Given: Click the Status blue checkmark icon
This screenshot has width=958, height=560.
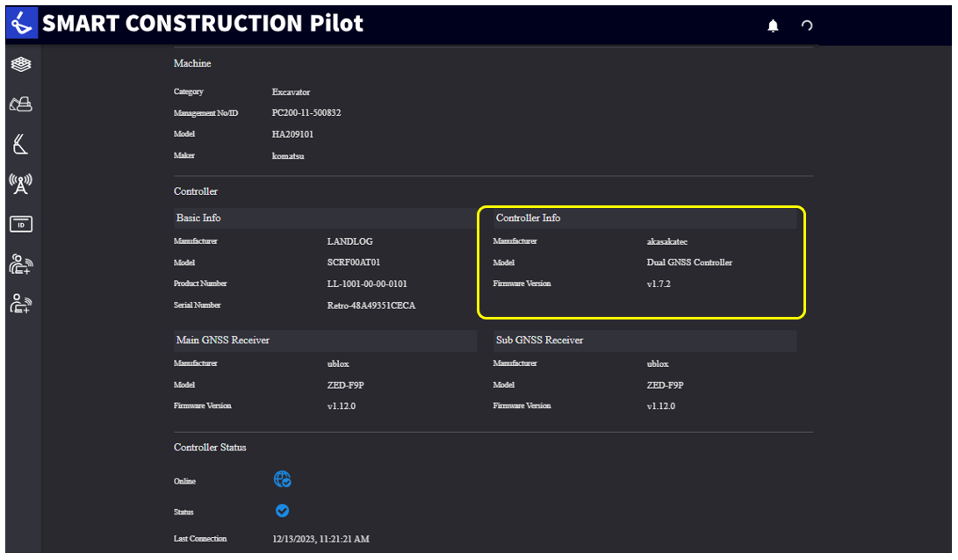Looking at the screenshot, I should tap(282, 511).
